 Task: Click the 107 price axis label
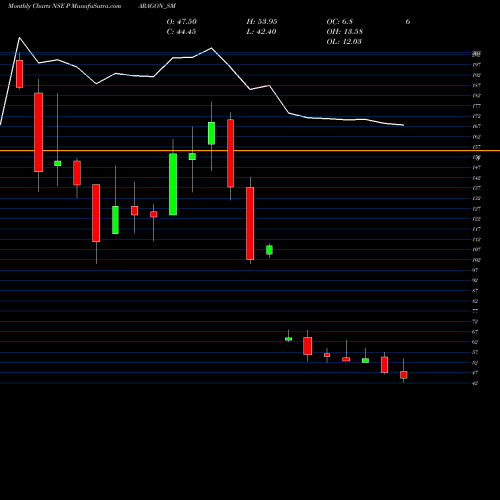(x=477, y=250)
